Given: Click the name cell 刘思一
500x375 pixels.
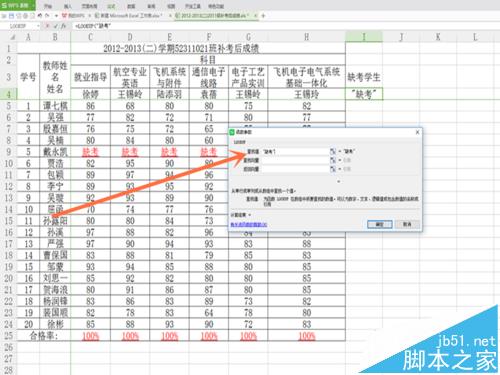Looking at the screenshot, I should 55,278.
